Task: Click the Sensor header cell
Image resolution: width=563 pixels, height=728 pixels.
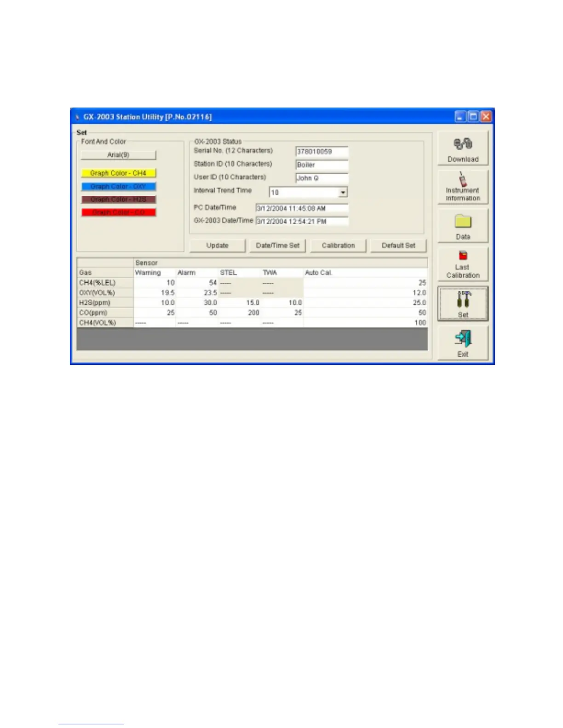Action: click(281, 263)
